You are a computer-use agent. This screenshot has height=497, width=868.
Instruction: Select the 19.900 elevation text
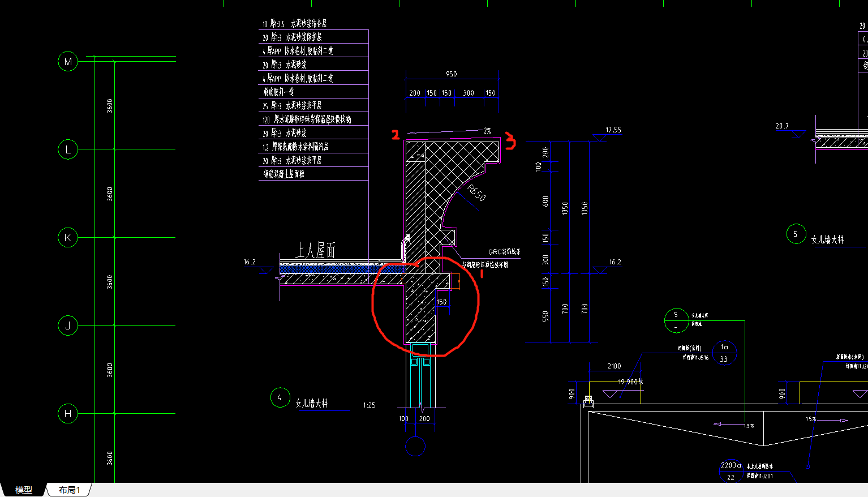(x=630, y=382)
